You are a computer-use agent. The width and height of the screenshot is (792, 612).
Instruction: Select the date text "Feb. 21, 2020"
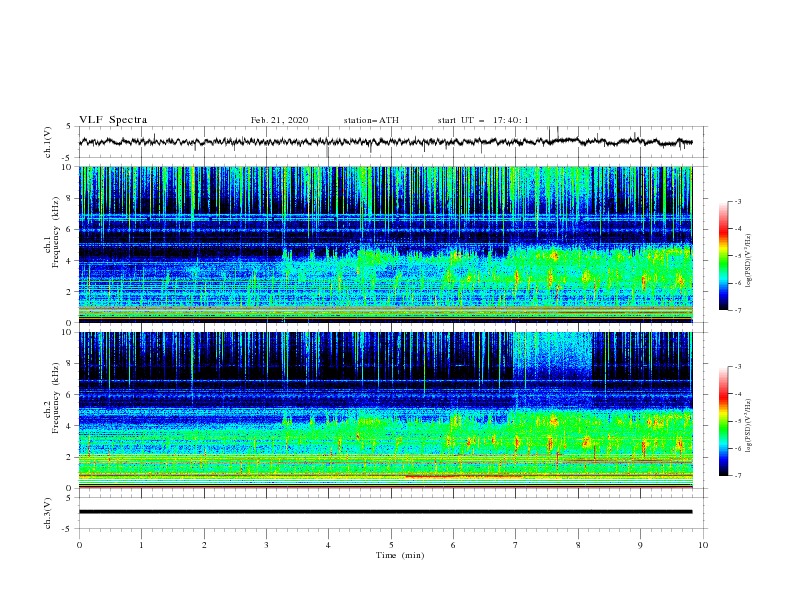[x=279, y=120]
